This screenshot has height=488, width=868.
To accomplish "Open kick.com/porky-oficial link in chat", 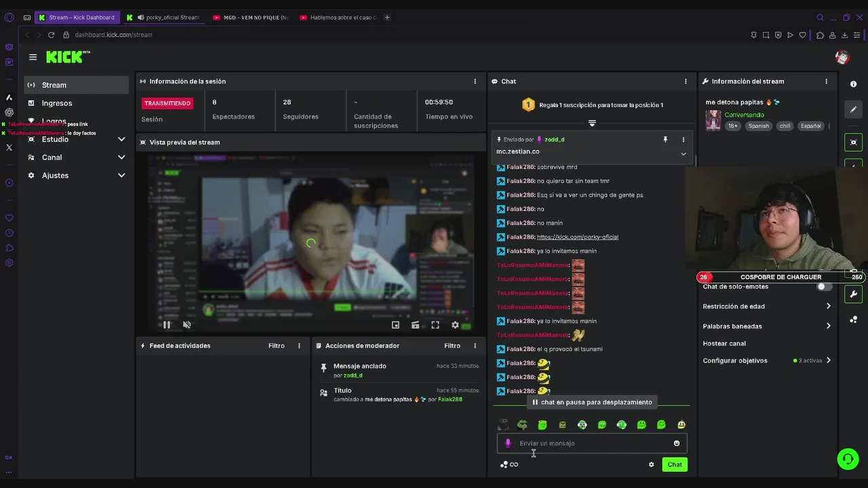I will click(577, 237).
